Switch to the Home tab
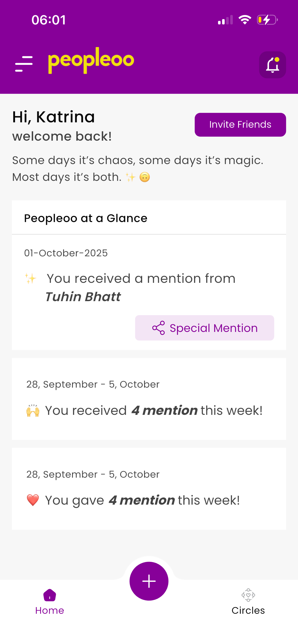 tap(50, 610)
